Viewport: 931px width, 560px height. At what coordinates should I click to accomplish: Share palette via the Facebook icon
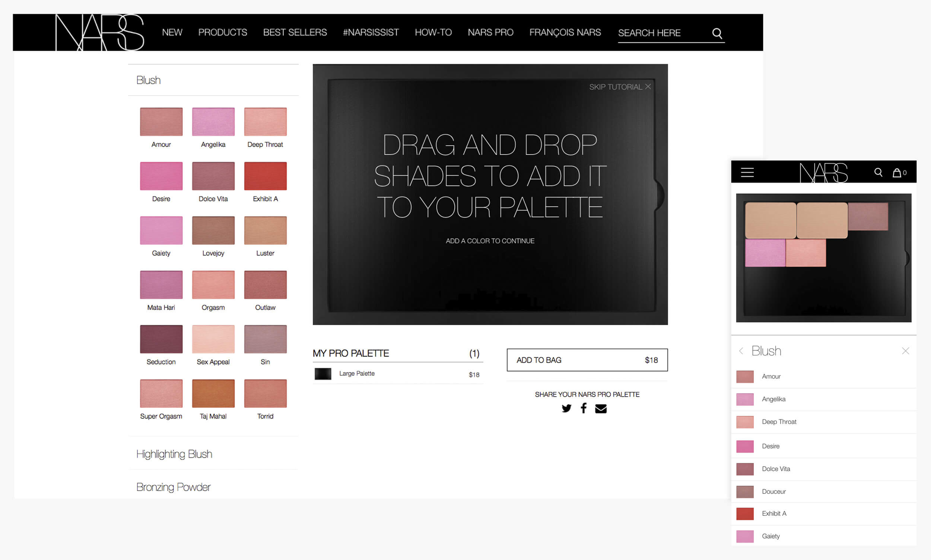pos(584,408)
